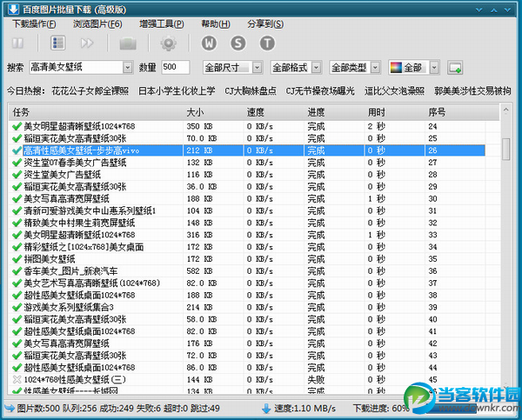Sort by the 序号 column header
Viewport: 522px width, 420px height.
click(x=462, y=112)
